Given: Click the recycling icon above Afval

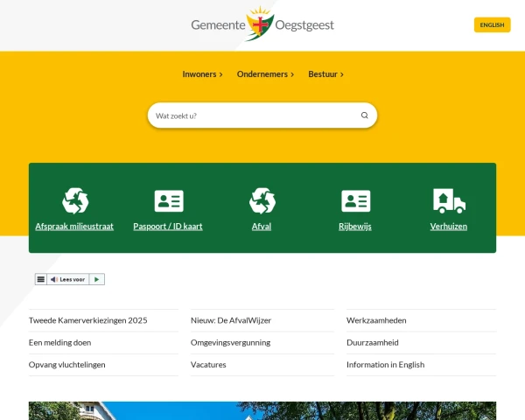Looking at the screenshot, I should tap(262, 201).
